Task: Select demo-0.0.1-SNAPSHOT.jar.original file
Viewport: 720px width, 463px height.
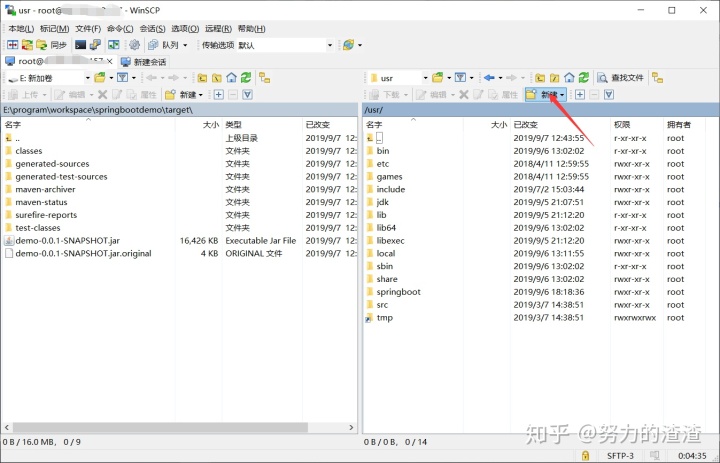Action: (83, 254)
